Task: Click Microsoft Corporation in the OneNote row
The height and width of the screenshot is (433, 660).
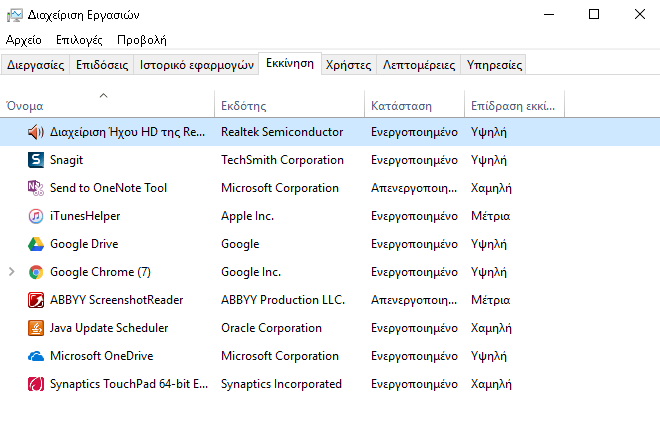Action: (280, 188)
